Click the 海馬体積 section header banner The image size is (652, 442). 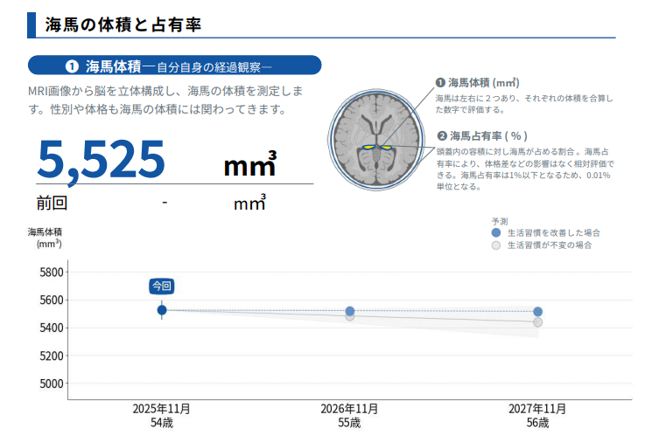[175, 67]
